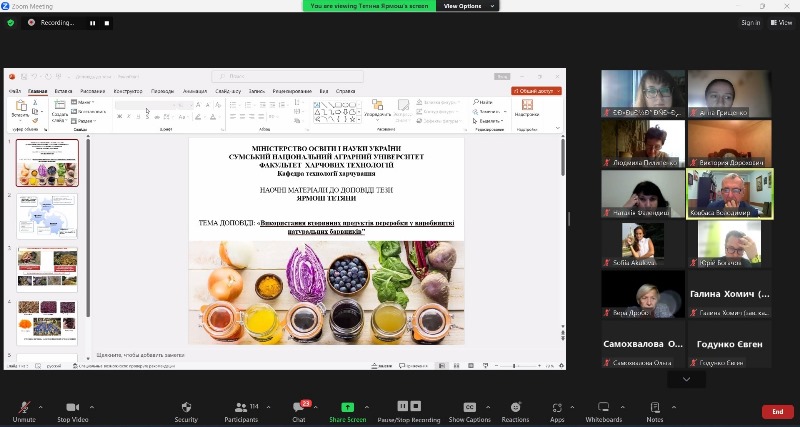
Task: Toggle Show Captions button
Action: (x=469, y=407)
